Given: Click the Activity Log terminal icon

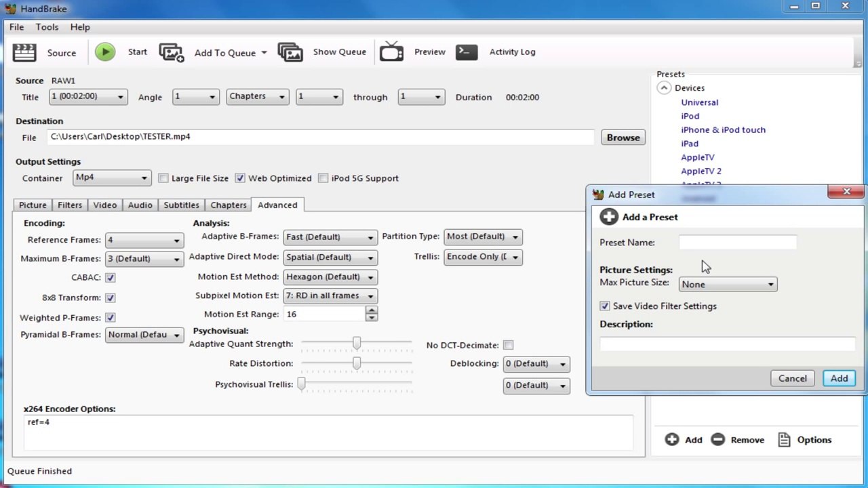Looking at the screenshot, I should click(x=467, y=52).
